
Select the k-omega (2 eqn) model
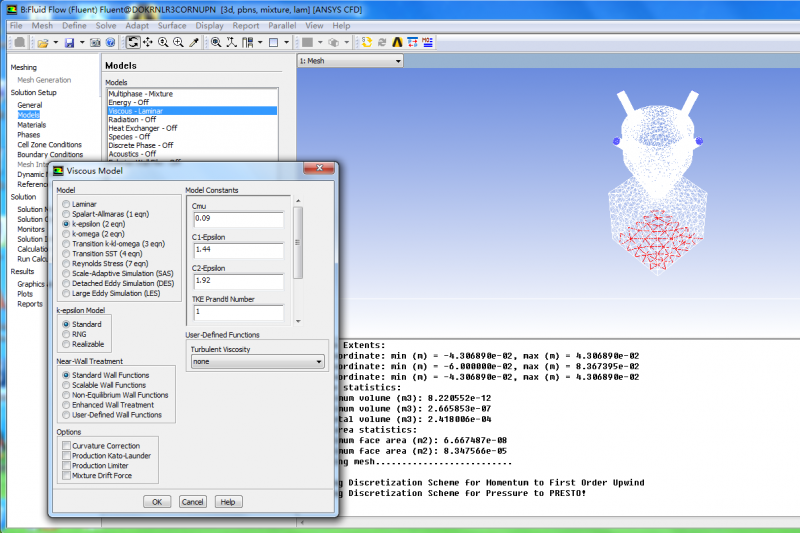[x=66, y=234]
